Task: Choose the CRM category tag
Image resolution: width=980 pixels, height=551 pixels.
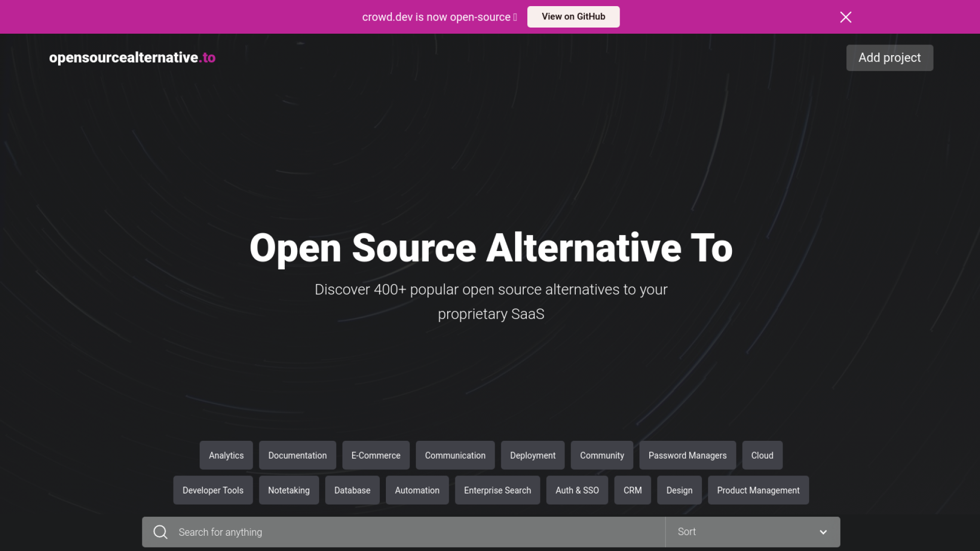Action: 632,490
